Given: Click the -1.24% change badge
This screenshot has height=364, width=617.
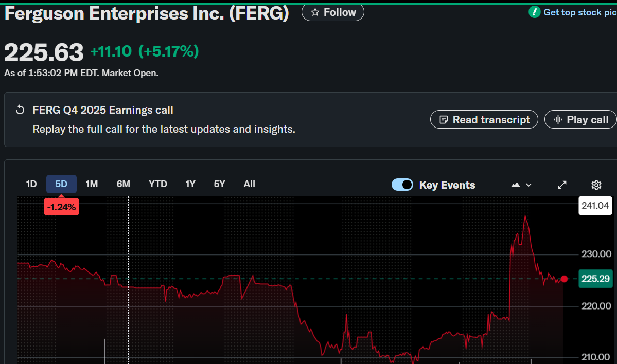Looking at the screenshot, I should pos(61,207).
